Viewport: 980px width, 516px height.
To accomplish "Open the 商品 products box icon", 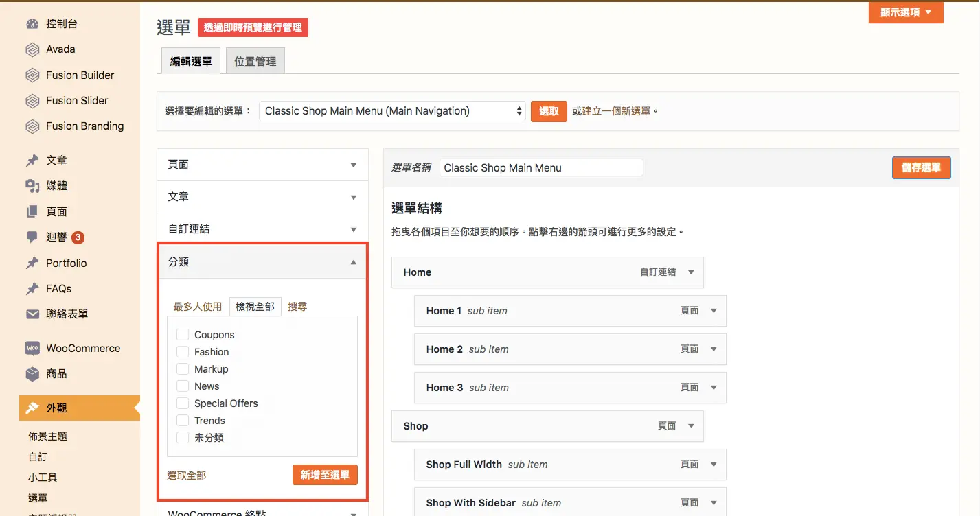I will (32, 374).
